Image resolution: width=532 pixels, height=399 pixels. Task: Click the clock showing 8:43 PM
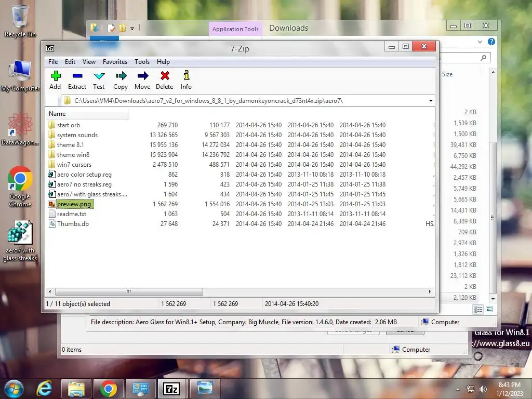click(509, 385)
